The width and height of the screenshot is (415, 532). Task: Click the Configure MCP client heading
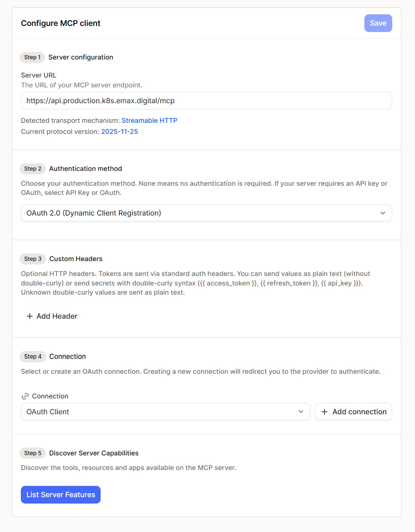point(61,23)
